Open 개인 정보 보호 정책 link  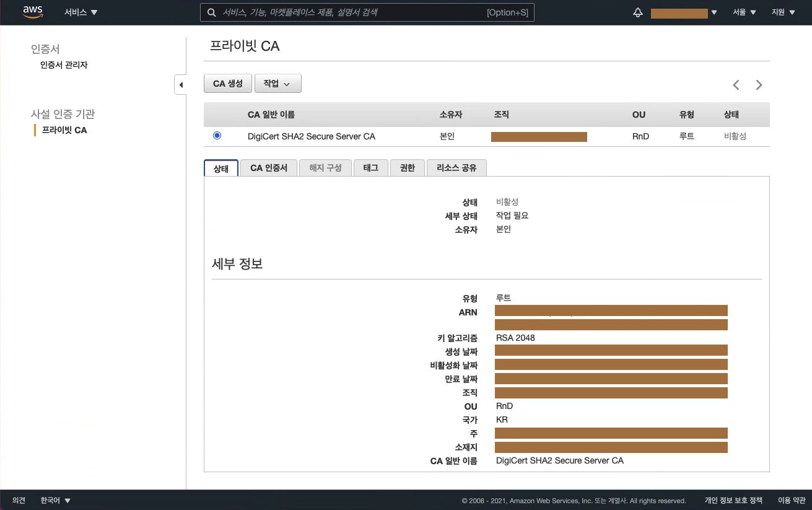coord(733,501)
